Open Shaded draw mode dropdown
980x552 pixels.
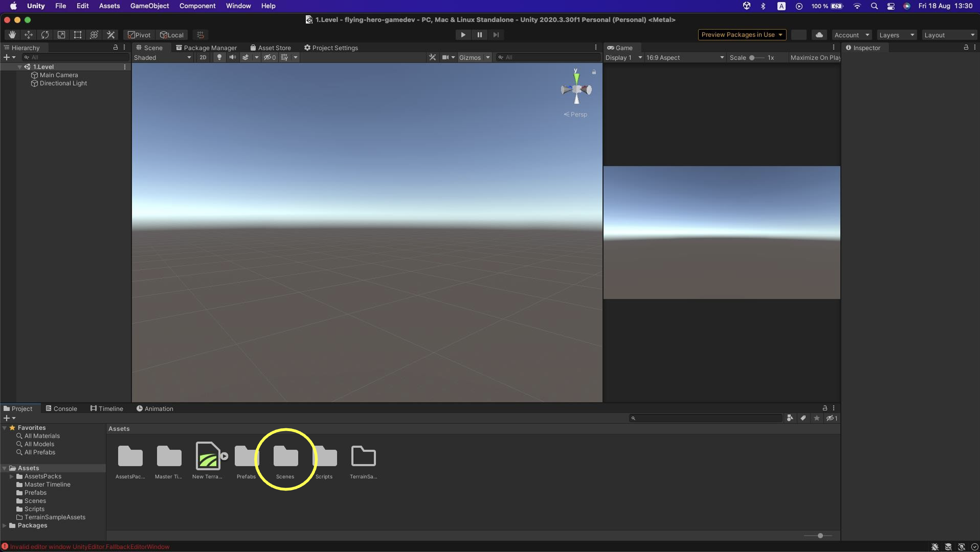(x=163, y=57)
